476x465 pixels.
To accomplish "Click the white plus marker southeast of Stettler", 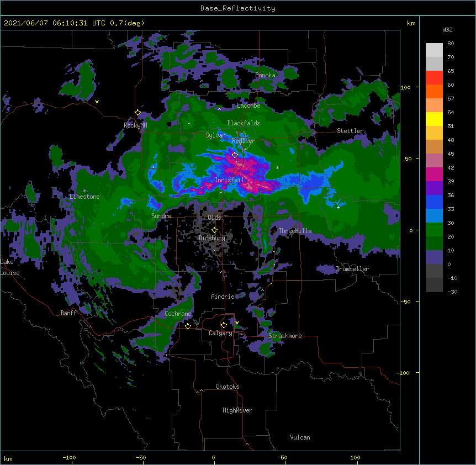I will pyautogui.click(x=338, y=207).
